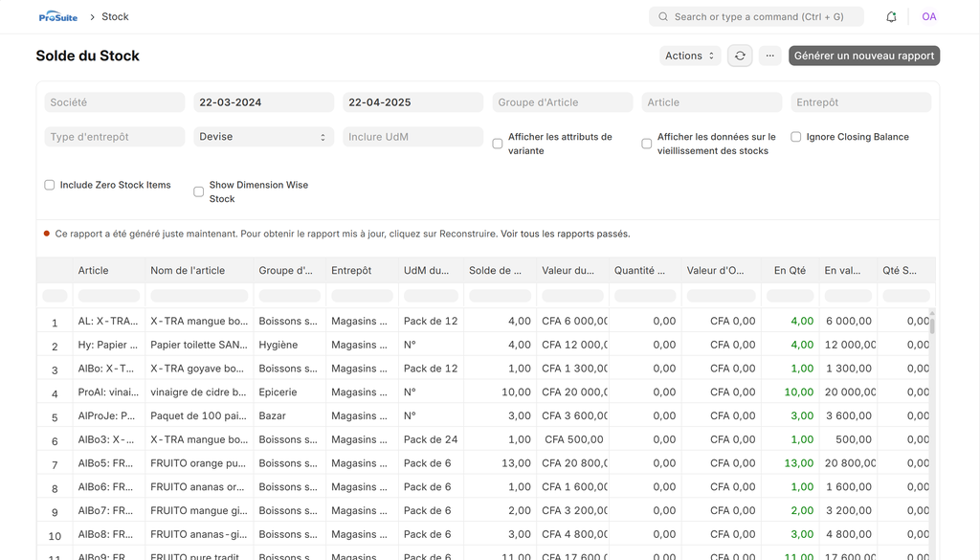Screen dimensions: 980x560
Task: Click the notification bell icon
Action: [891, 17]
